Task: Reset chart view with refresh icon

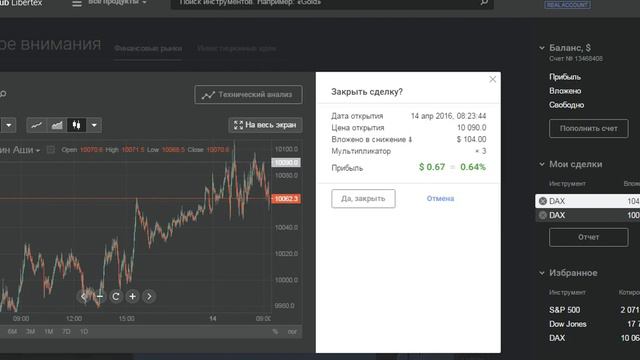Action: (x=116, y=296)
